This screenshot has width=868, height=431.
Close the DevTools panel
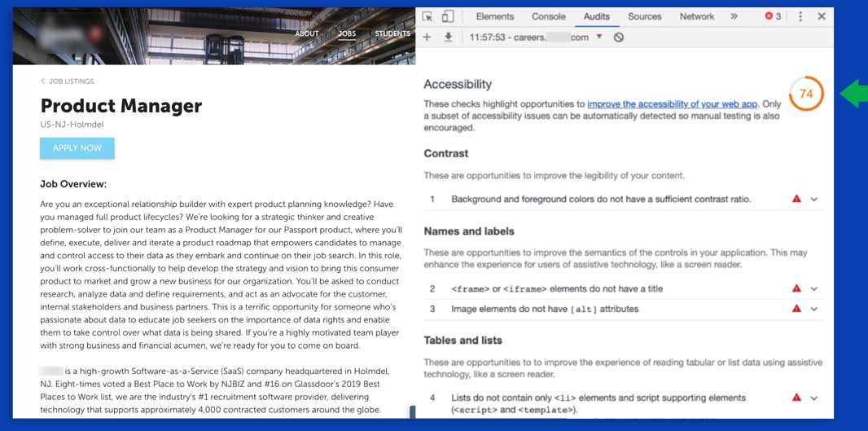coord(822,16)
